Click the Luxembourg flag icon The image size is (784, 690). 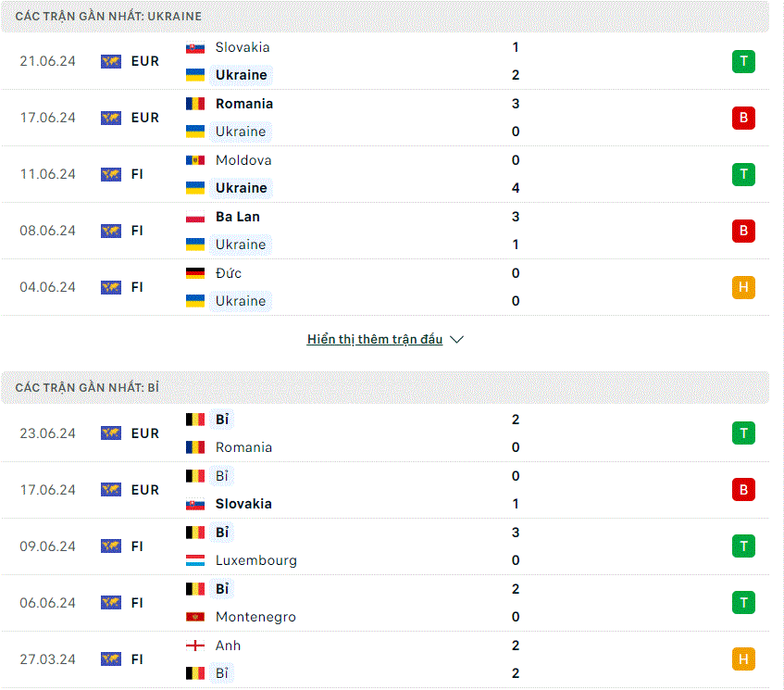pyautogui.click(x=195, y=560)
